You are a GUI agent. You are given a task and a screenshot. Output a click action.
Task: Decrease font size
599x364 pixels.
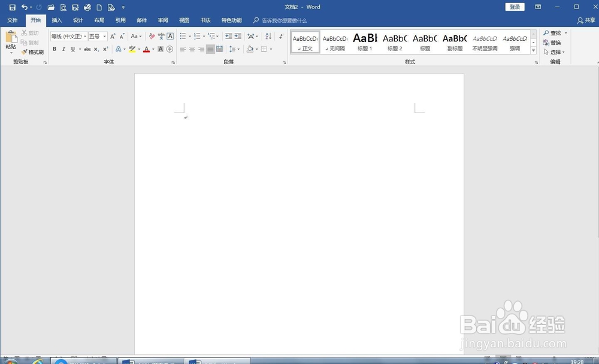tap(122, 37)
